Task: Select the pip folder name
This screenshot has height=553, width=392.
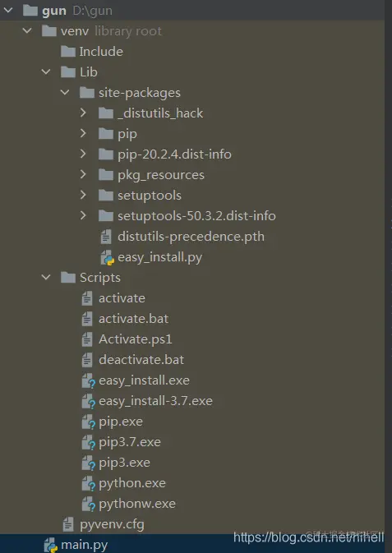Action: coord(127,135)
